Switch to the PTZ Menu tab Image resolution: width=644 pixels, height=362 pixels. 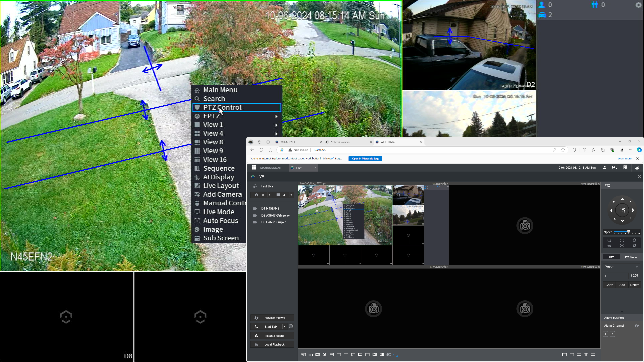coord(630,257)
